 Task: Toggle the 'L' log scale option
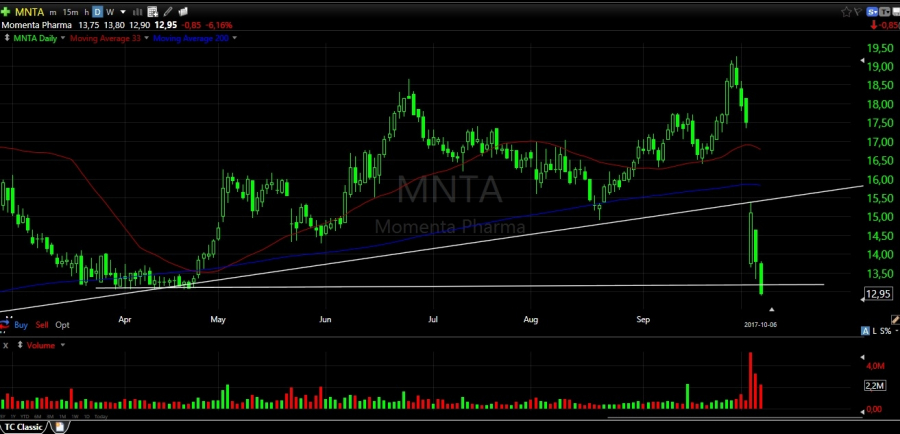tap(875, 331)
